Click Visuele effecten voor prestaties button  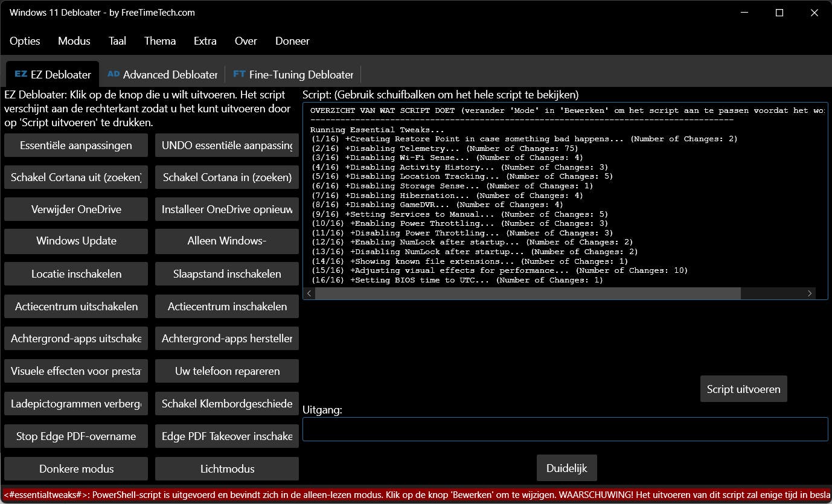point(76,371)
